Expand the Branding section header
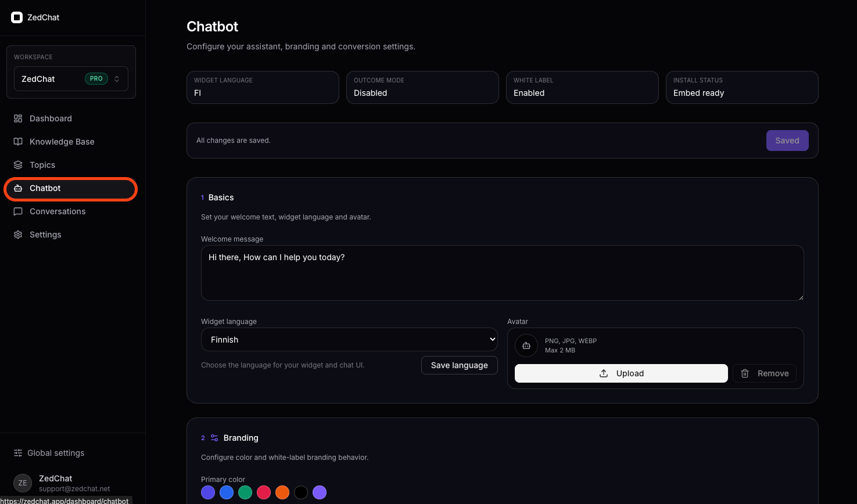This screenshot has width=857, height=504. coord(241,438)
